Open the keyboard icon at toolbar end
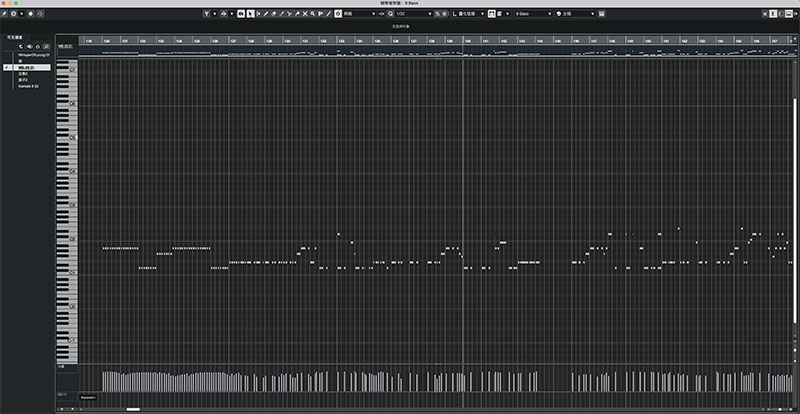800x414 pixels. tap(602, 14)
